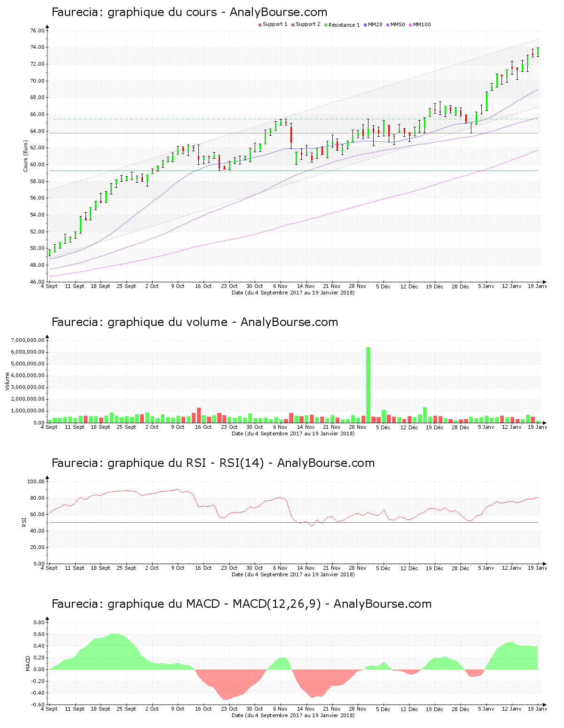Viewport: 564px width, 728px height.
Task: Select the "MM100" legend label
Action: 422,24
